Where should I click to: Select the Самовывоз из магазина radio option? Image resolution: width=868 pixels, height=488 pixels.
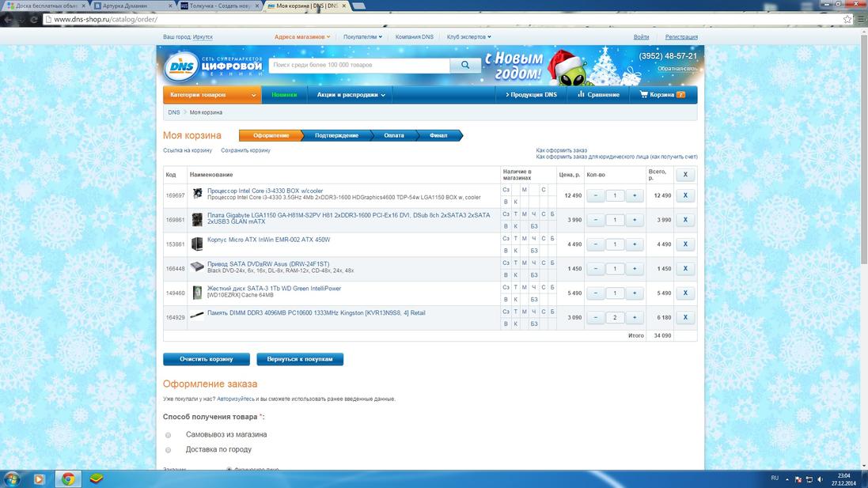click(169, 435)
